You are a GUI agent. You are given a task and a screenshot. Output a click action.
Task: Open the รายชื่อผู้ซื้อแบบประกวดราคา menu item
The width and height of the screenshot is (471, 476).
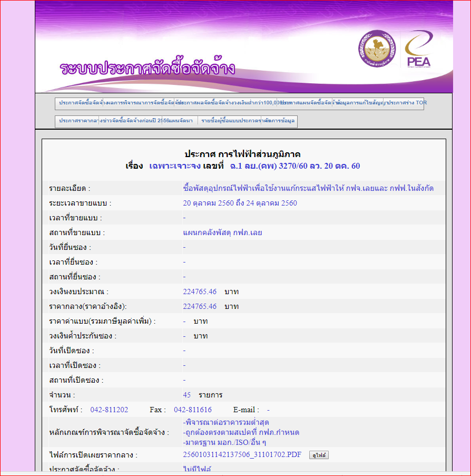pyautogui.click(x=229, y=121)
